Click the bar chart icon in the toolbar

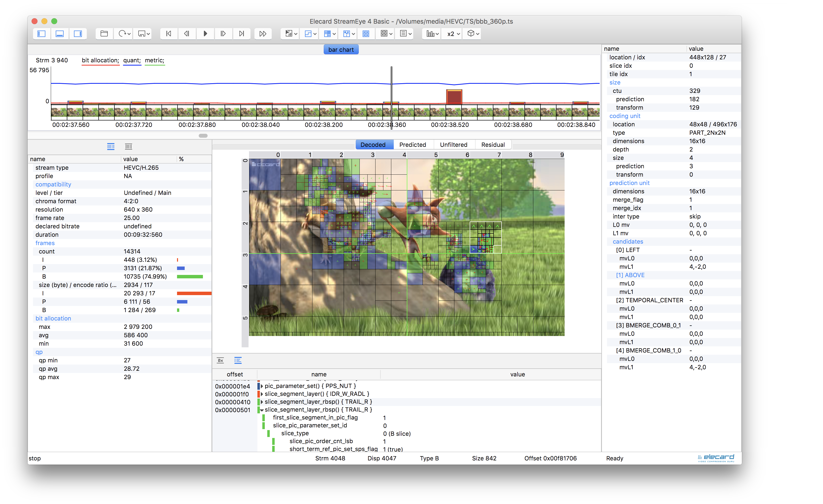point(431,33)
